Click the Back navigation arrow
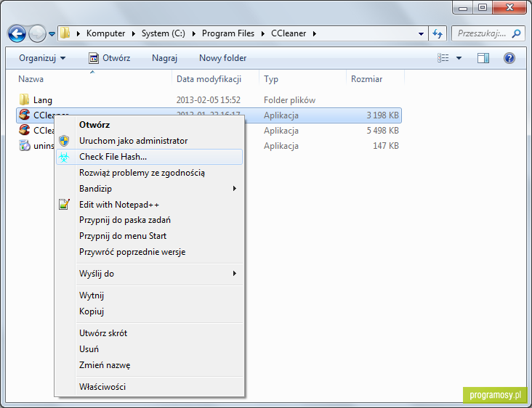Image resolution: width=532 pixels, height=408 pixels. pyautogui.click(x=17, y=33)
